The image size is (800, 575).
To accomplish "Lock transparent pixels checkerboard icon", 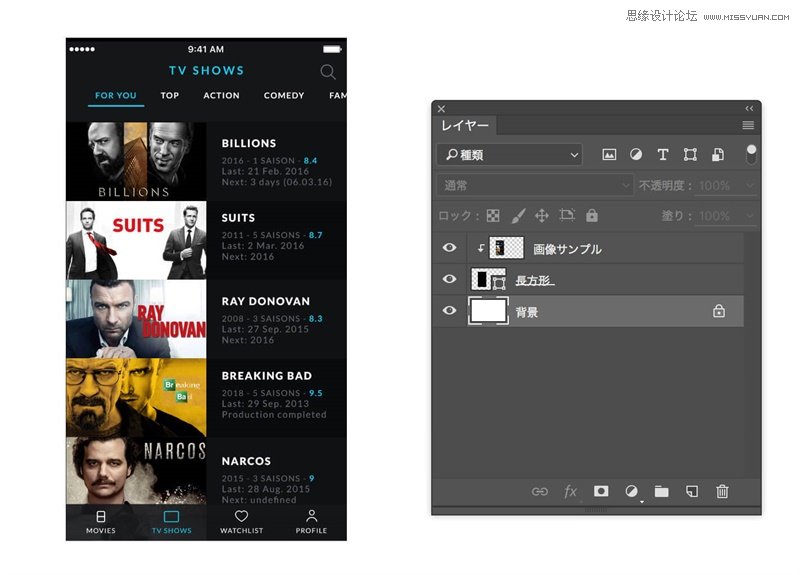I will pyautogui.click(x=493, y=216).
